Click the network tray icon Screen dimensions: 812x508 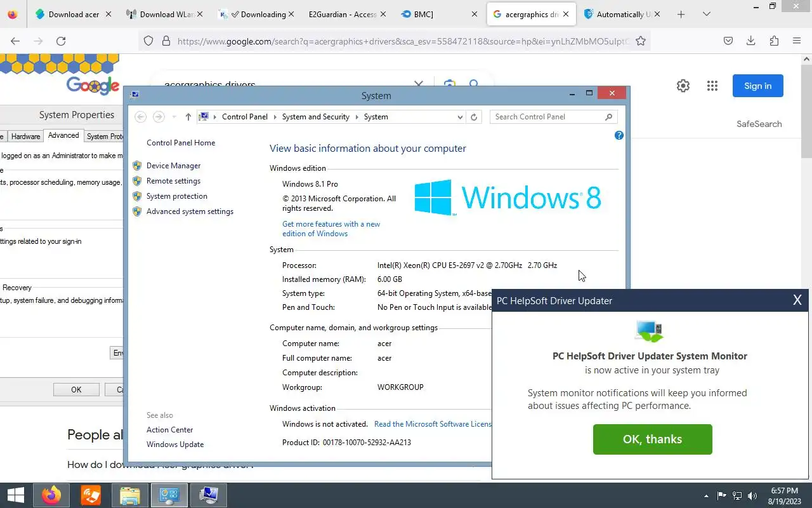click(737, 496)
